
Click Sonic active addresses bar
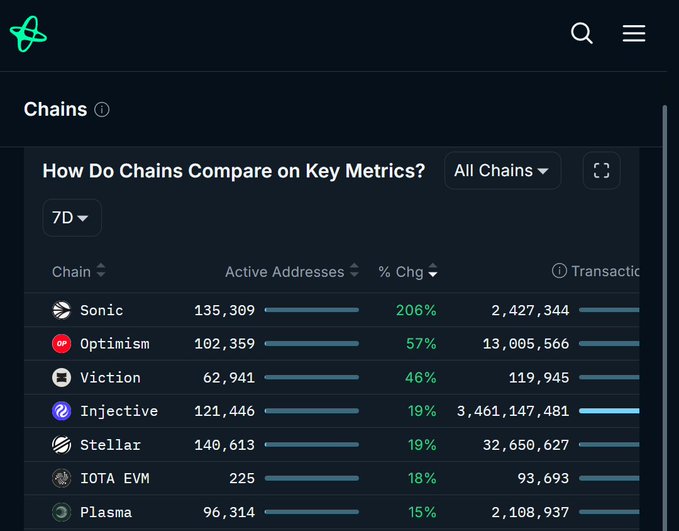tap(312, 310)
